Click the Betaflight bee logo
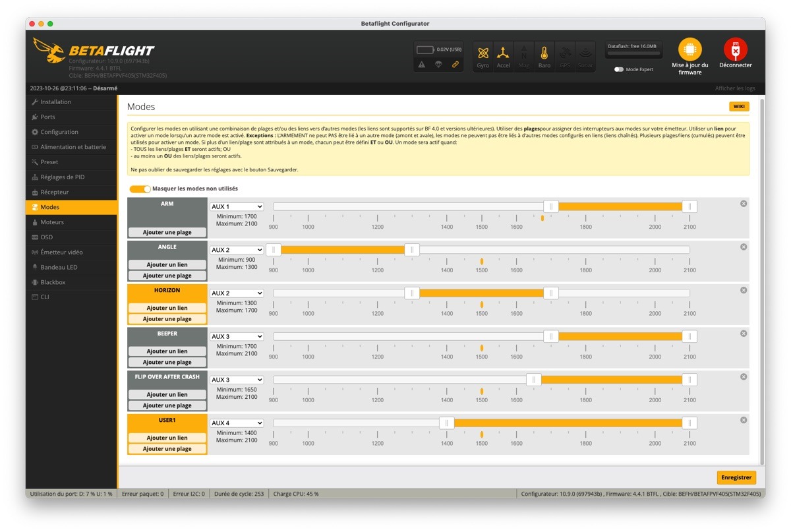The image size is (791, 532). click(49, 50)
